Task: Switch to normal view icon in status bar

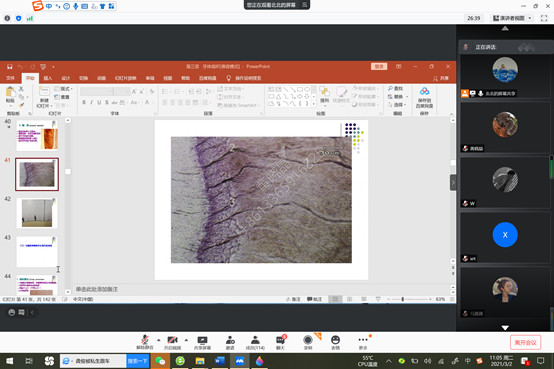Action: 335,299
